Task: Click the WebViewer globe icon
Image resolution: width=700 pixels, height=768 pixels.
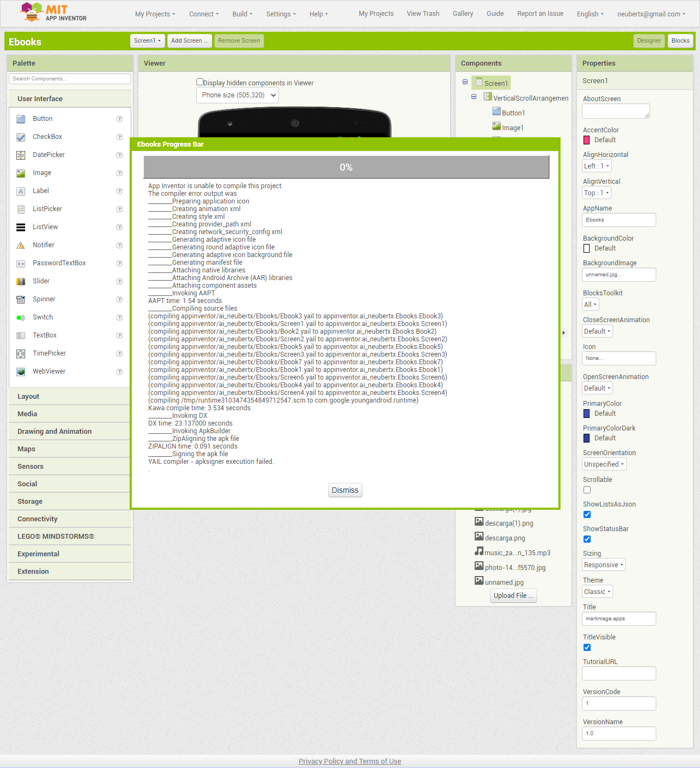Action: tap(21, 371)
